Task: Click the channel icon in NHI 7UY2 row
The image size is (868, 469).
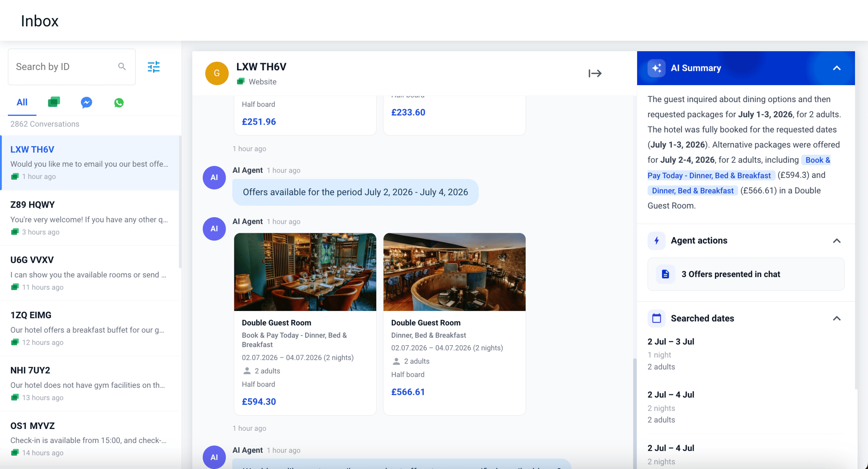Action: (x=15, y=397)
